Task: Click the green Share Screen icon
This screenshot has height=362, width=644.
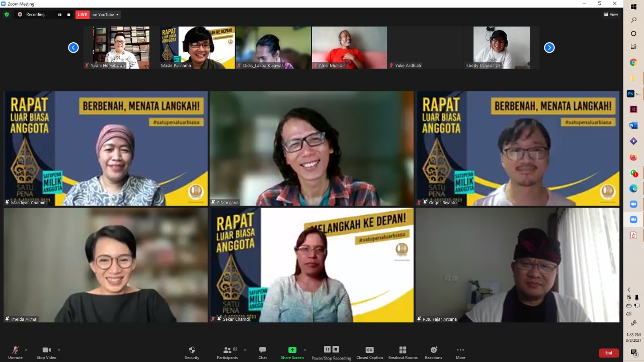Action: point(292,349)
